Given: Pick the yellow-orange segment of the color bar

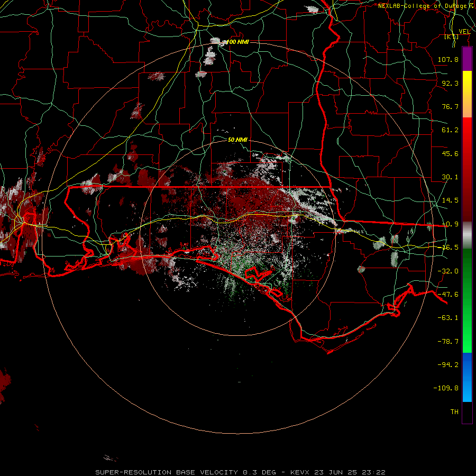Looking at the screenshot, I should pyautogui.click(x=467, y=94).
